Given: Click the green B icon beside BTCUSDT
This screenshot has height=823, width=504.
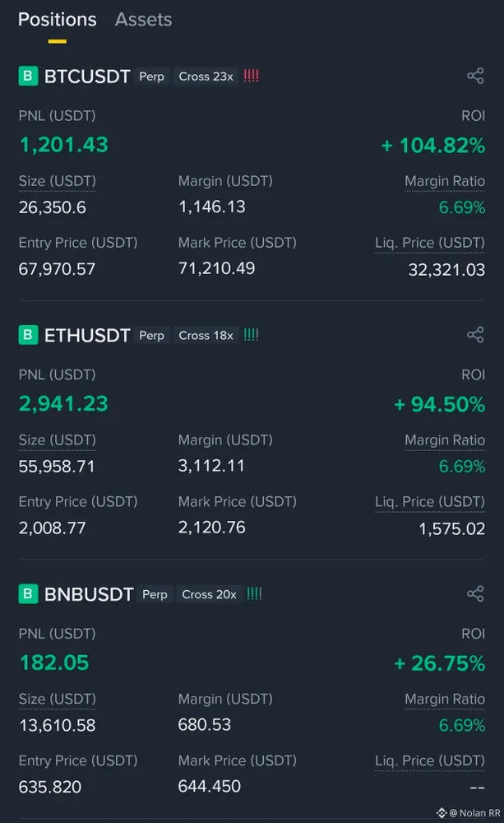Looking at the screenshot, I should [29, 77].
